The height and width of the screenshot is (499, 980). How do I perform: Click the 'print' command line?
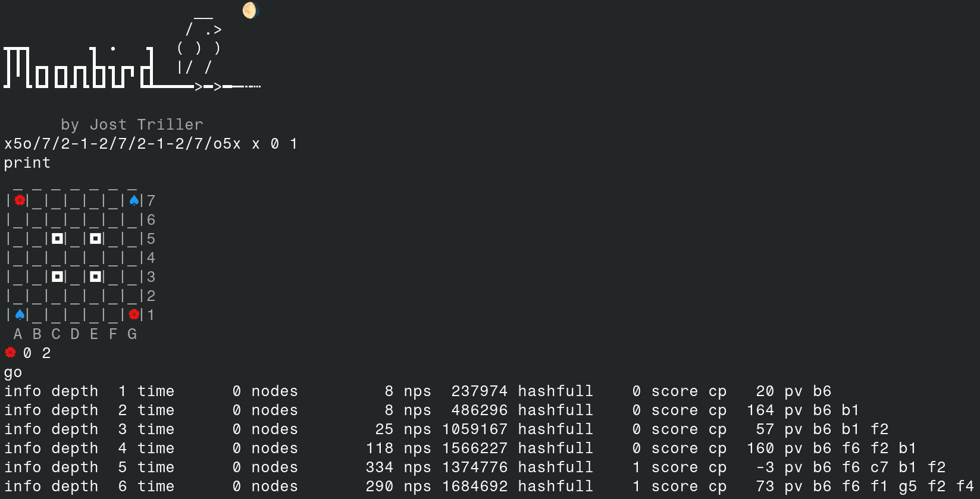[x=27, y=162]
